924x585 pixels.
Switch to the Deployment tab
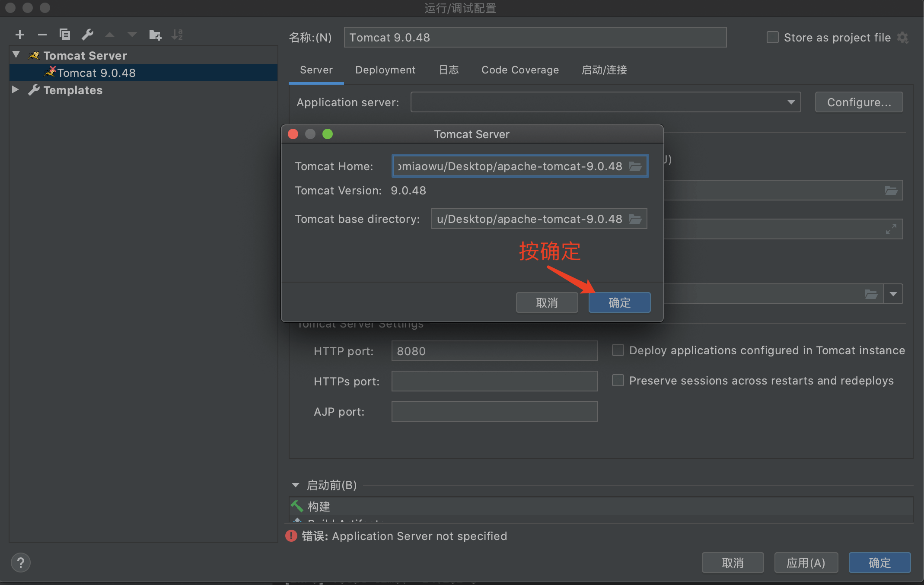(385, 70)
